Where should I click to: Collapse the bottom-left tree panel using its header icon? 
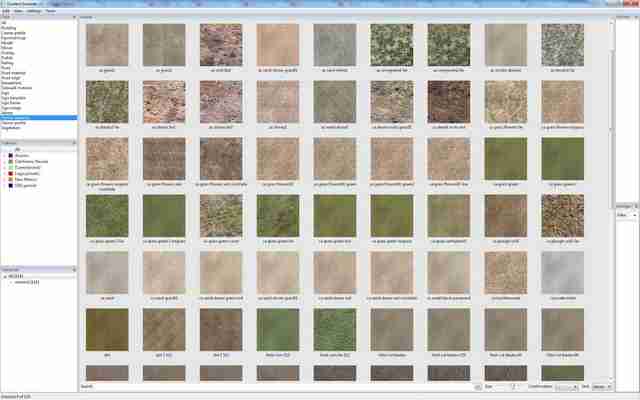pyautogui.click(x=74, y=269)
